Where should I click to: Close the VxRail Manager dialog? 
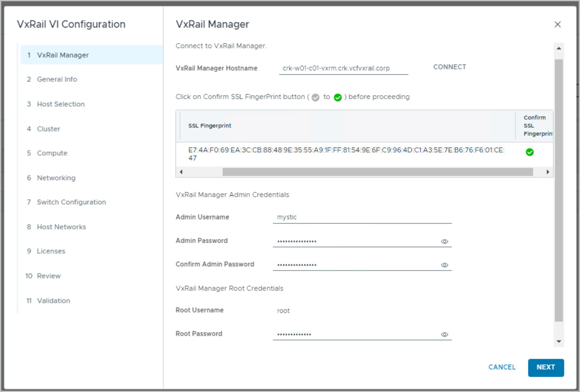pyautogui.click(x=557, y=24)
